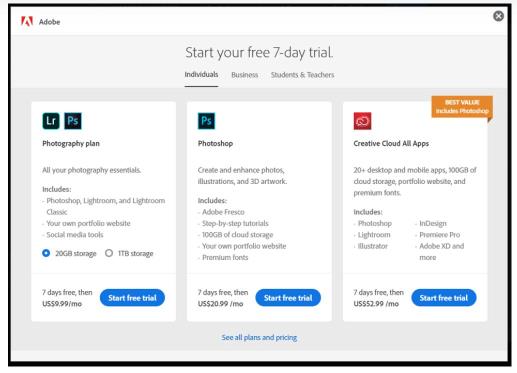
Task: Click the Photoshop Ps icon in middle card
Action: [206, 121]
